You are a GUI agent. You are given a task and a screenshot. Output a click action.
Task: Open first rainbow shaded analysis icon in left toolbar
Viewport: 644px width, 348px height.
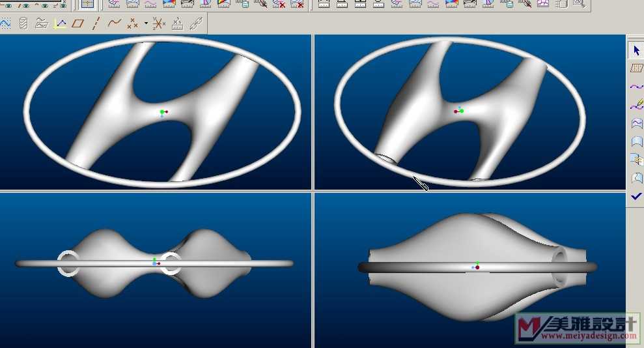point(169,4)
